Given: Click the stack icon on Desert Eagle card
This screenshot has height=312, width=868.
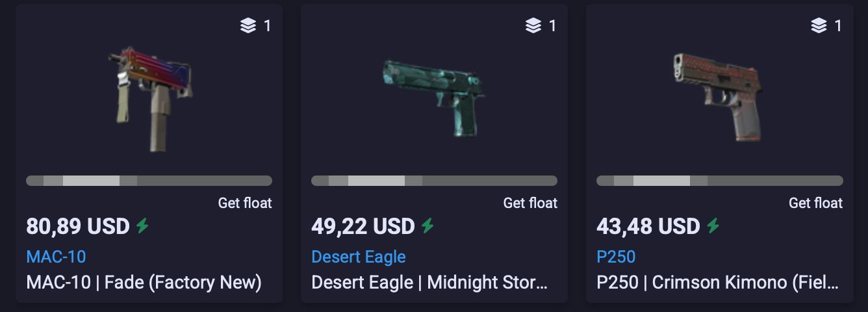Looking at the screenshot, I should pyautogui.click(x=533, y=26).
